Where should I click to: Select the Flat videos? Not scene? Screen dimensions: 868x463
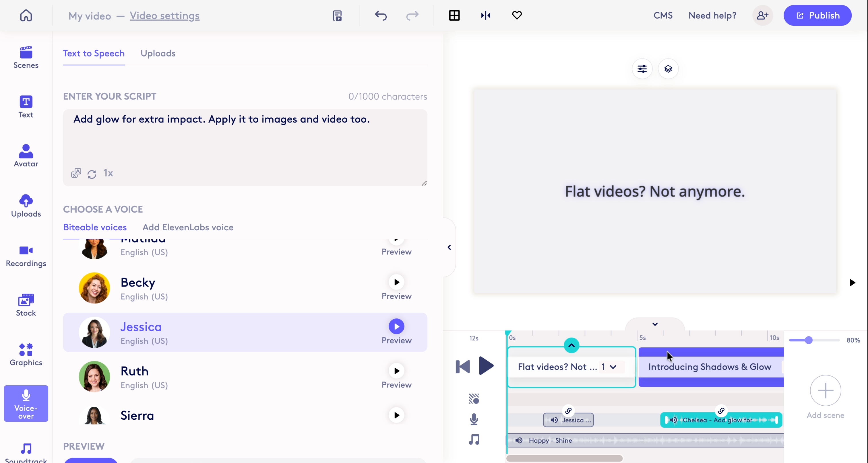tap(571, 367)
